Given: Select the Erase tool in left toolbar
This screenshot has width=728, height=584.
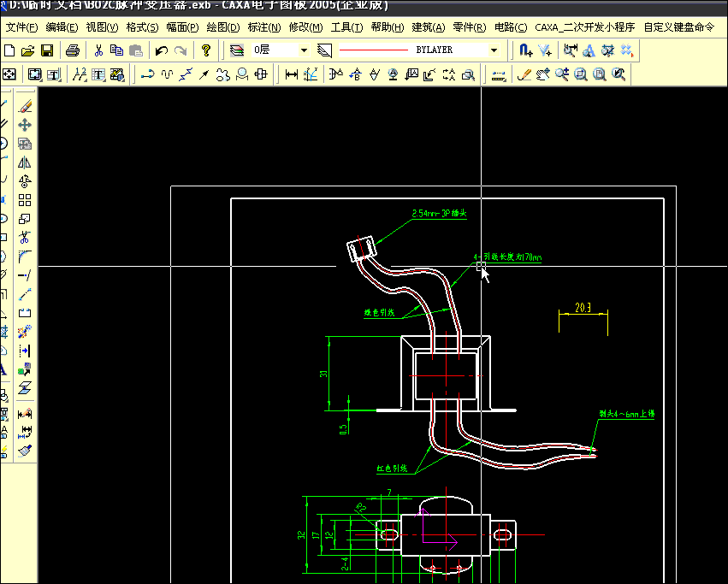Looking at the screenshot, I should click(x=25, y=106).
